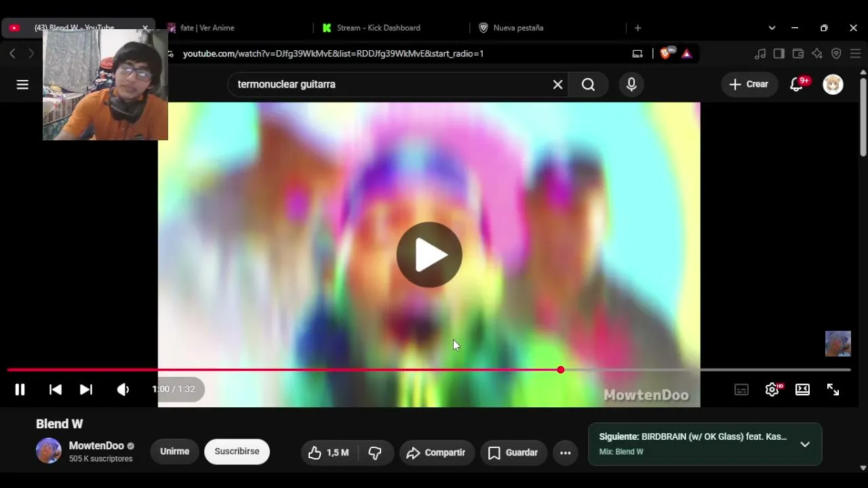The height and width of the screenshot is (488, 868).
Task: Start voice search with the microphone
Action: [631, 85]
